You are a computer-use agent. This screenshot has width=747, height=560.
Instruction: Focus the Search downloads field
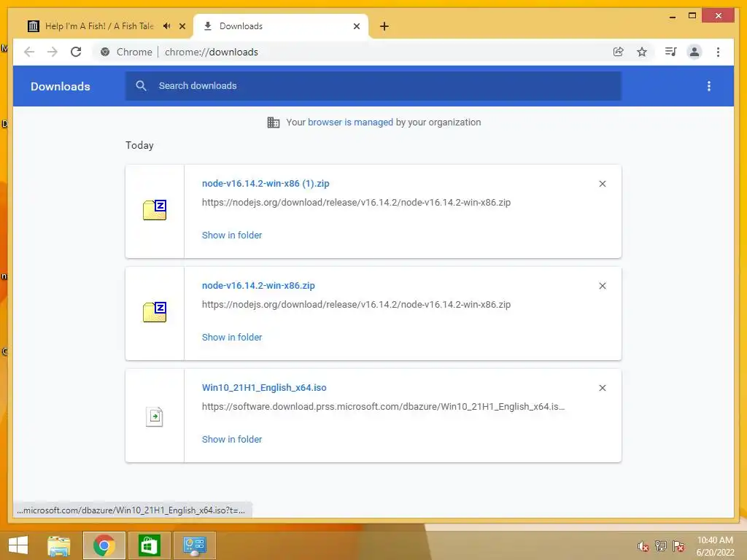373,86
